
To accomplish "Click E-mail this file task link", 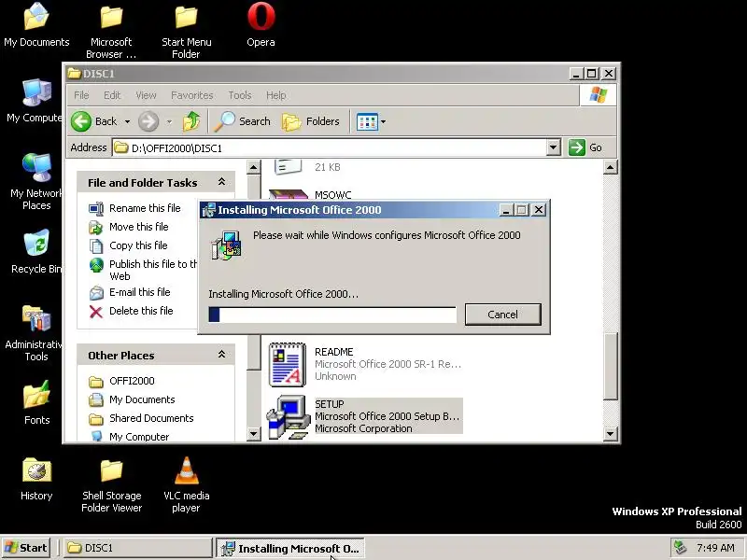I will click(139, 292).
